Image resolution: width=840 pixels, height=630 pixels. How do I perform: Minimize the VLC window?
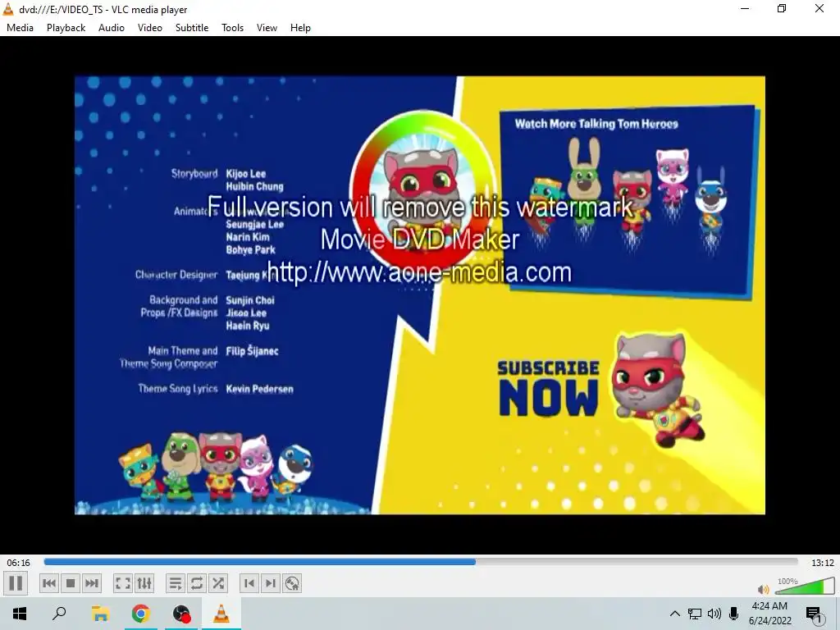745,8
